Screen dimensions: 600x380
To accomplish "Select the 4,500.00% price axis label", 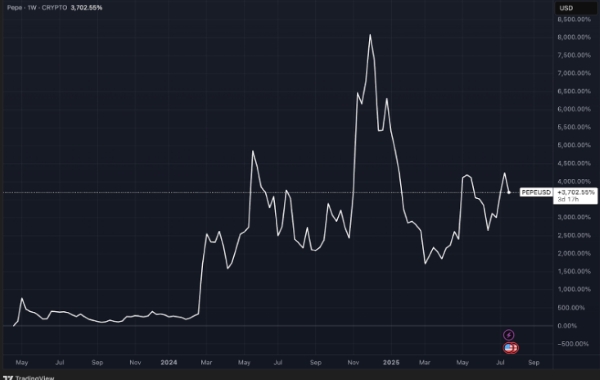I will pyautogui.click(x=574, y=163).
